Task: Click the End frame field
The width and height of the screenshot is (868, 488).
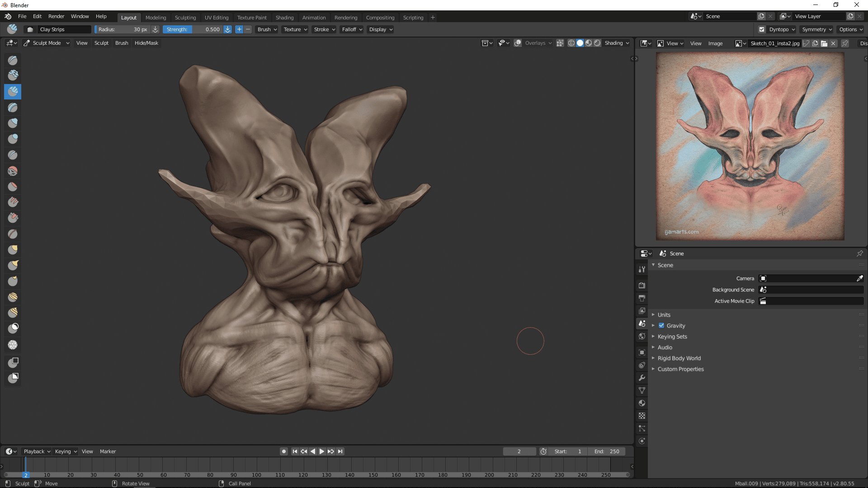Action: pos(607,451)
